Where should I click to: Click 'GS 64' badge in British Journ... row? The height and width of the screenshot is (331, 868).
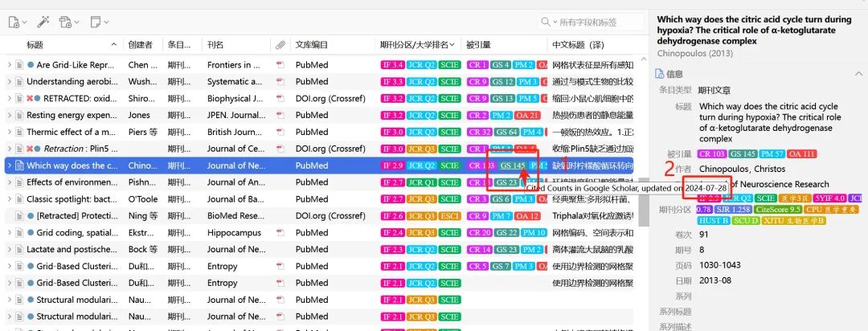[506, 132]
